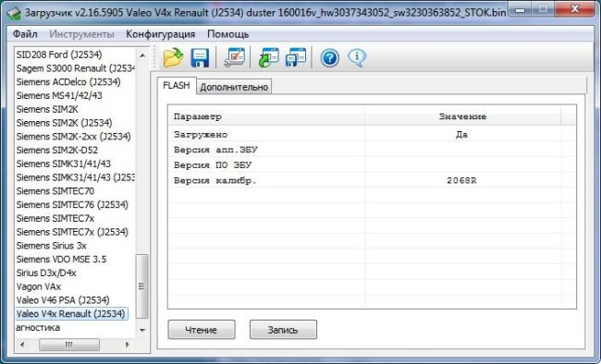Open help with the blue question mark icon
601x364 pixels.
pos(330,58)
